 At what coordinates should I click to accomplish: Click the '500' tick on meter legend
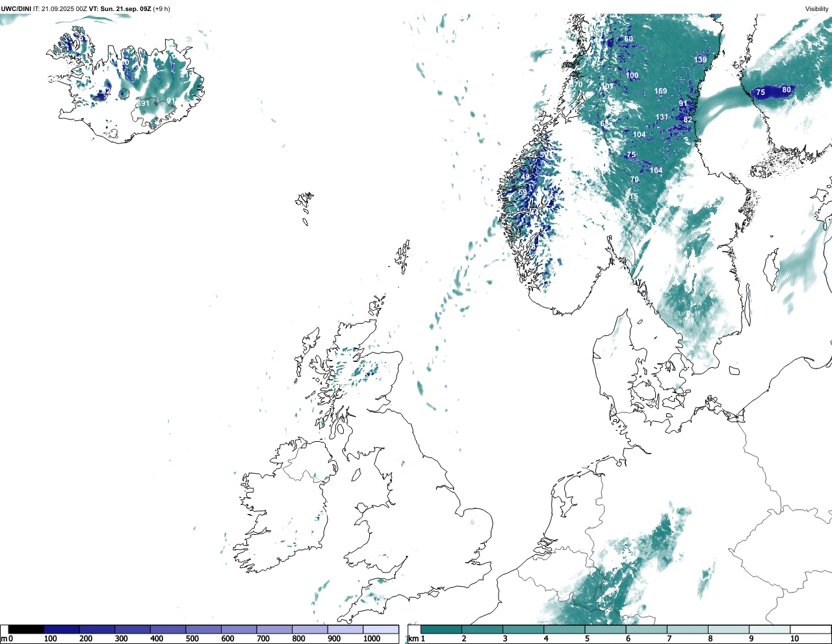tap(192, 639)
